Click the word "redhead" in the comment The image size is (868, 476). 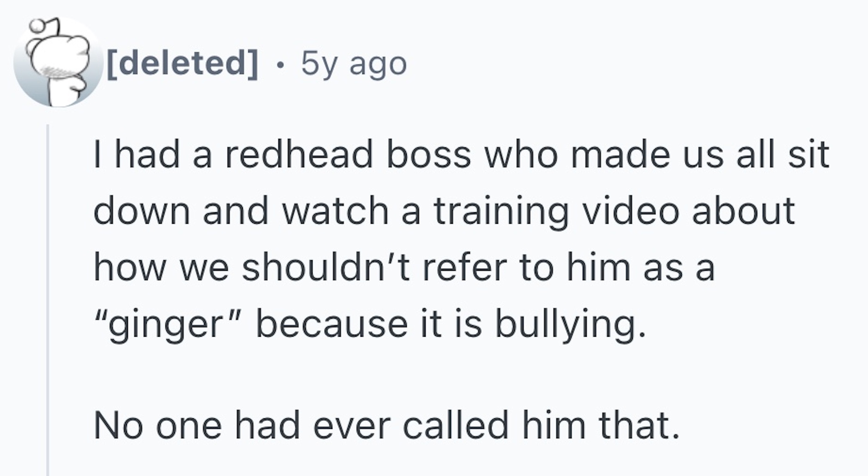pyautogui.click(x=299, y=155)
